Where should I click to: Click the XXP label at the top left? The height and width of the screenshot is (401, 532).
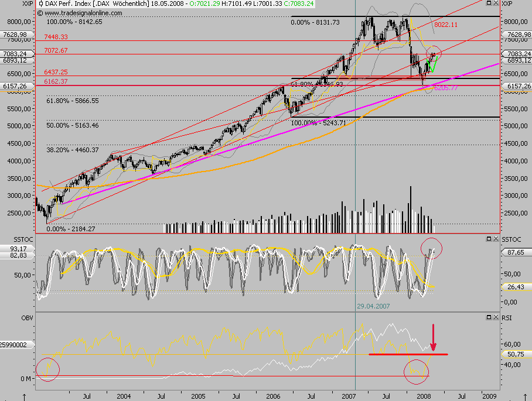pyautogui.click(x=28, y=4)
